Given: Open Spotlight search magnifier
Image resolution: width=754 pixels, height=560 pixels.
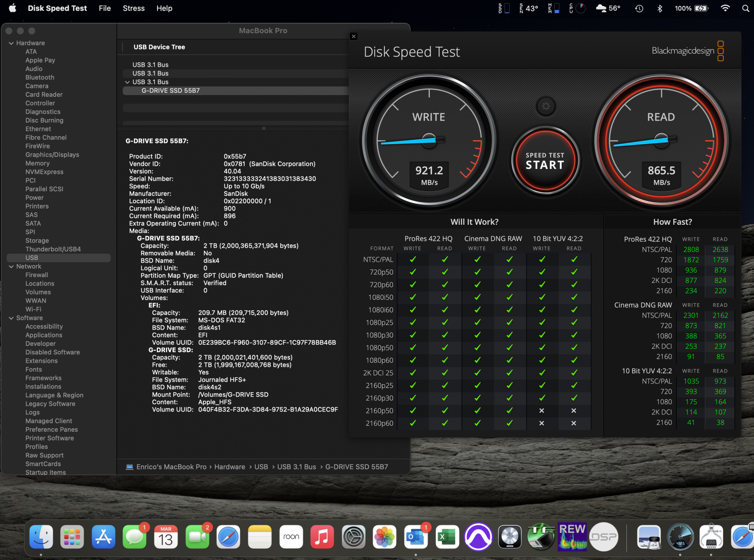Looking at the screenshot, I should coord(745,8).
